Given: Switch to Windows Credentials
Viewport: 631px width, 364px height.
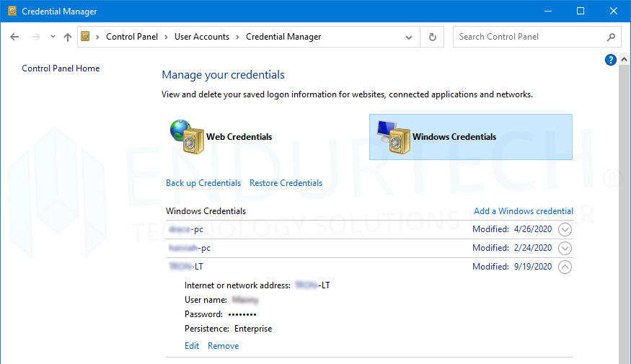Looking at the screenshot, I should point(471,137).
